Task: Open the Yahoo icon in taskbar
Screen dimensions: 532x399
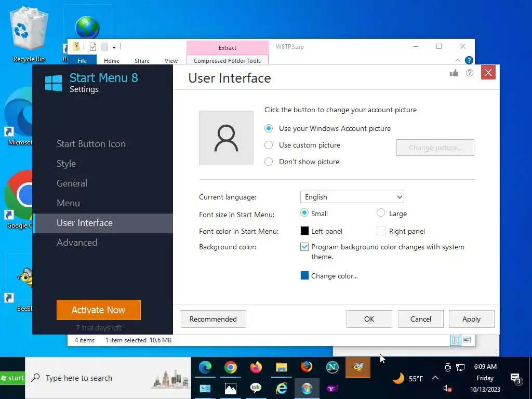Action: [332, 389]
